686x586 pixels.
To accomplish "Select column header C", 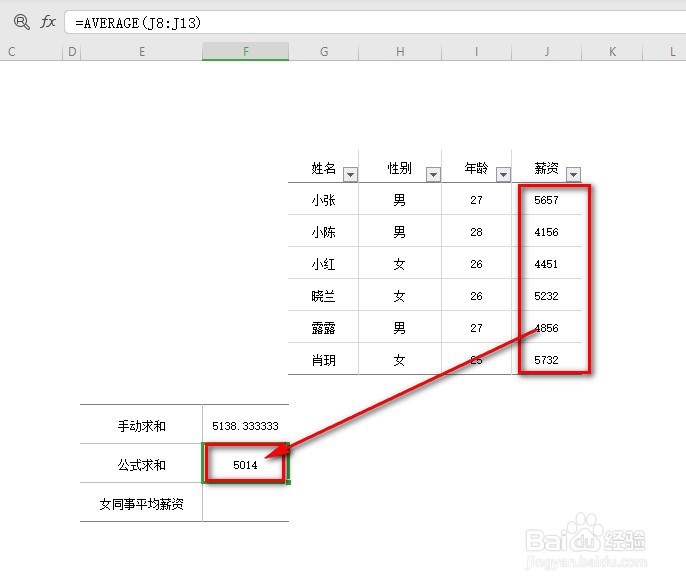I will [x=31, y=52].
